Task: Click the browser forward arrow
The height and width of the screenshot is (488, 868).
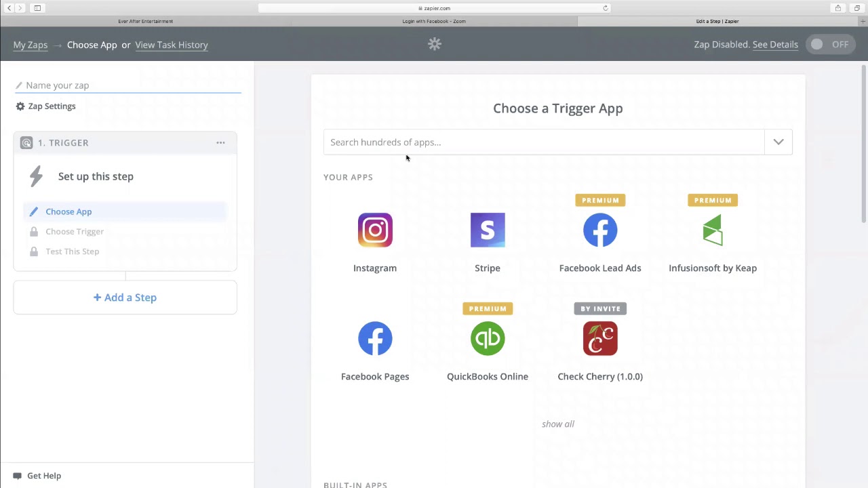Action: (x=20, y=8)
